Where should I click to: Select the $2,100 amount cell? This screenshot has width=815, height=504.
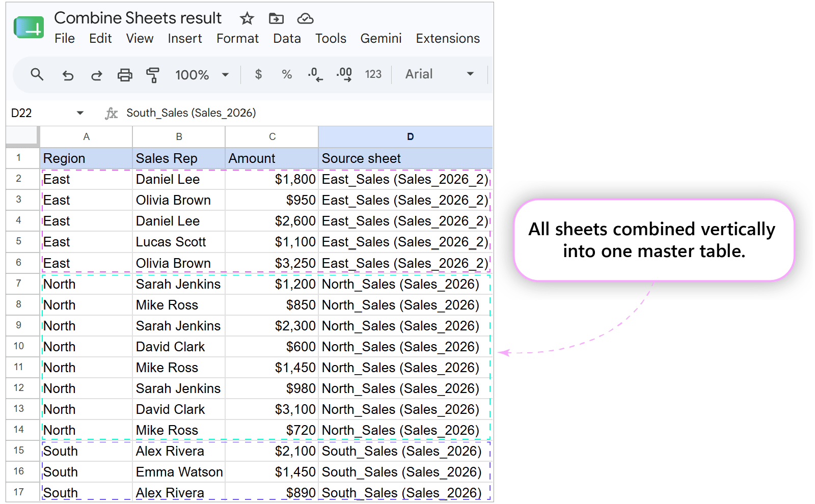pos(272,451)
